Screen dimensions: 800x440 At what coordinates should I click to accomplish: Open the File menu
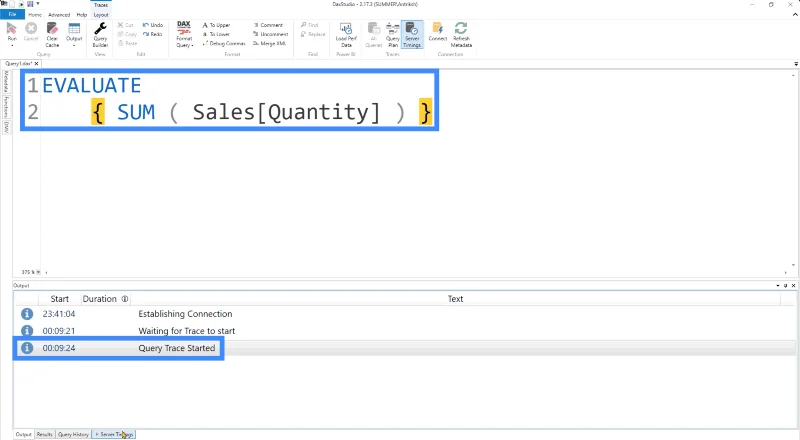(12, 15)
